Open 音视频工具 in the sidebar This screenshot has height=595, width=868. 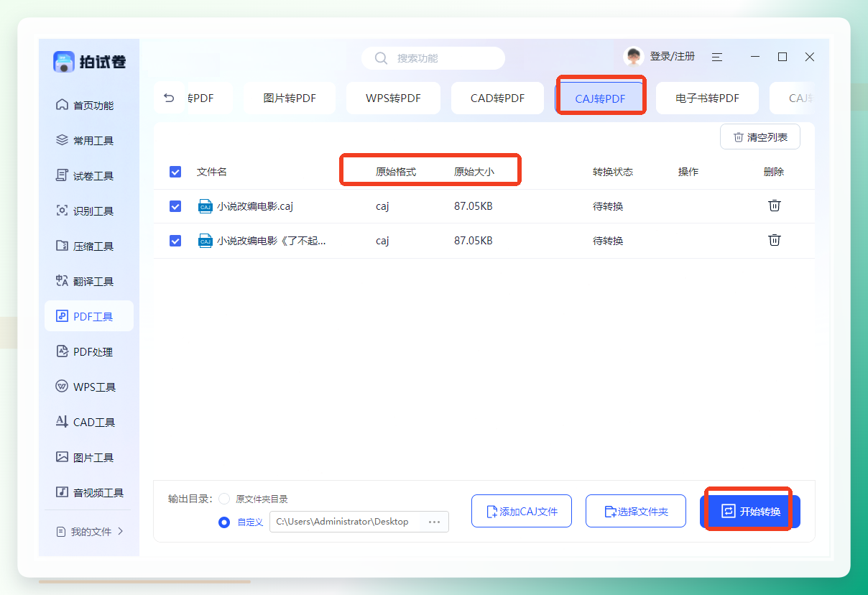pos(89,493)
